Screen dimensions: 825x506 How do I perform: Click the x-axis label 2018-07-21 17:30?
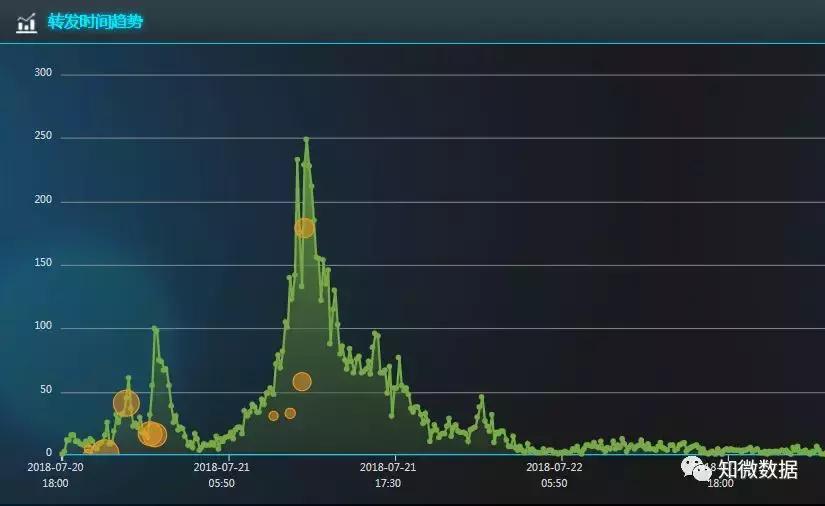pos(388,475)
